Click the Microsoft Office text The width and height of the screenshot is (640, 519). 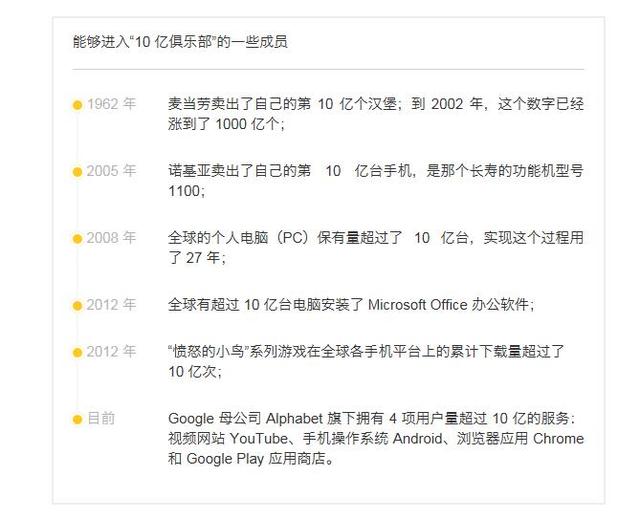(x=419, y=305)
